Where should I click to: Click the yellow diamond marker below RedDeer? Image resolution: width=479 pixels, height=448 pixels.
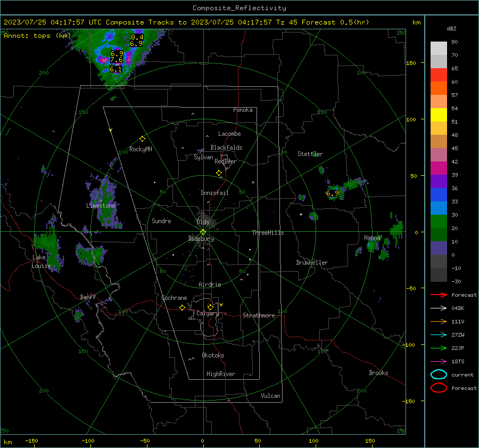coord(219,173)
